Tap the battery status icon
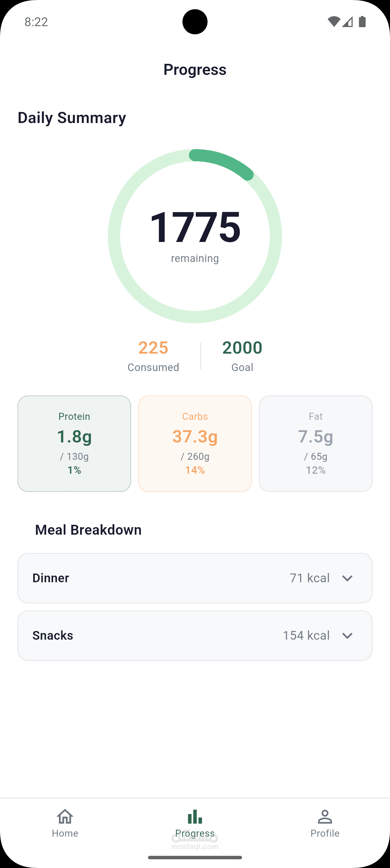The height and width of the screenshot is (868, 390). 362,22
